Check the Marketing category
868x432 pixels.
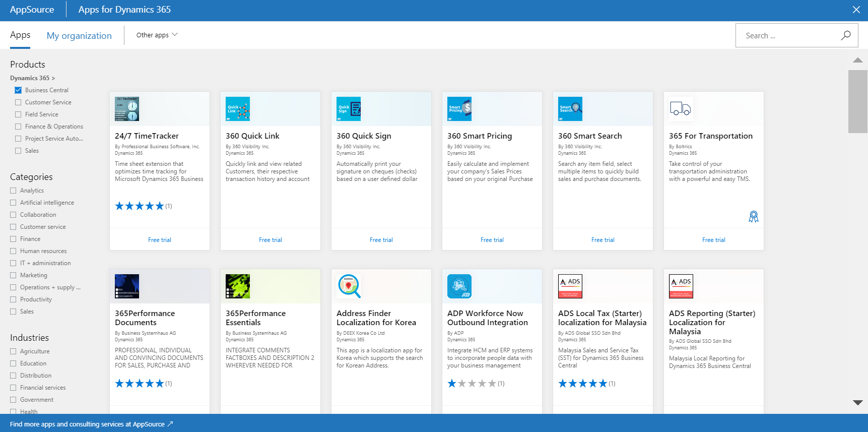click(13, 275)
